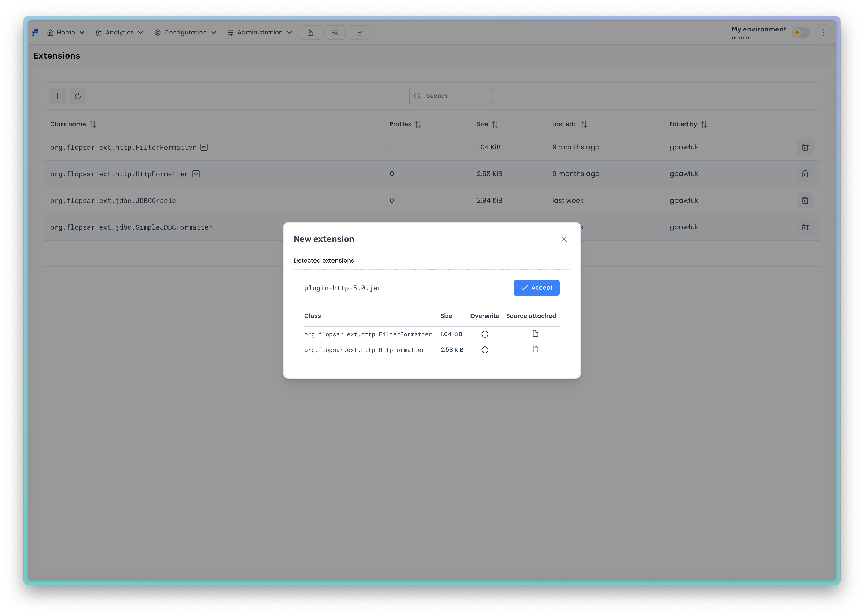Click the chart icon in the top toolbar
864x616 pixels.
[359, 33]
